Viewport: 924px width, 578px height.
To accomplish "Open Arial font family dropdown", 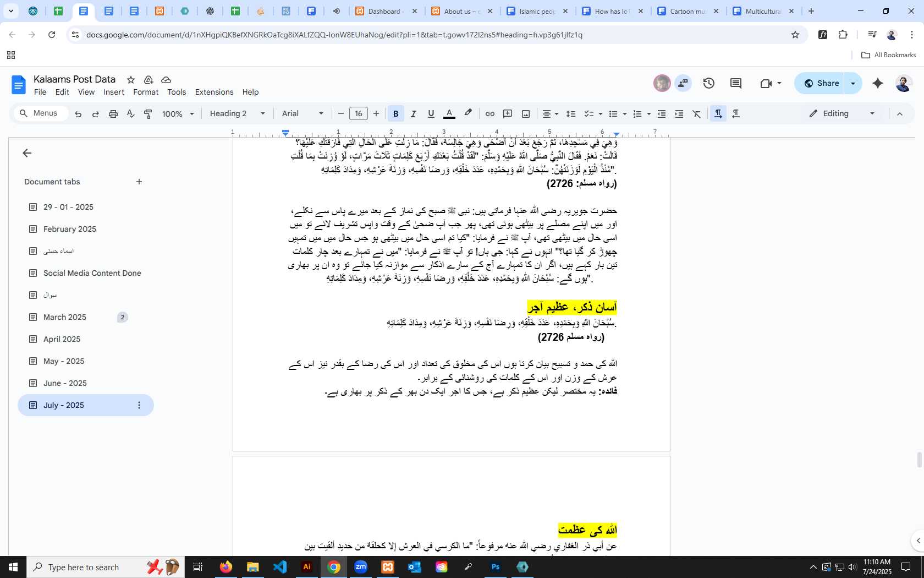I will [302, 114].
